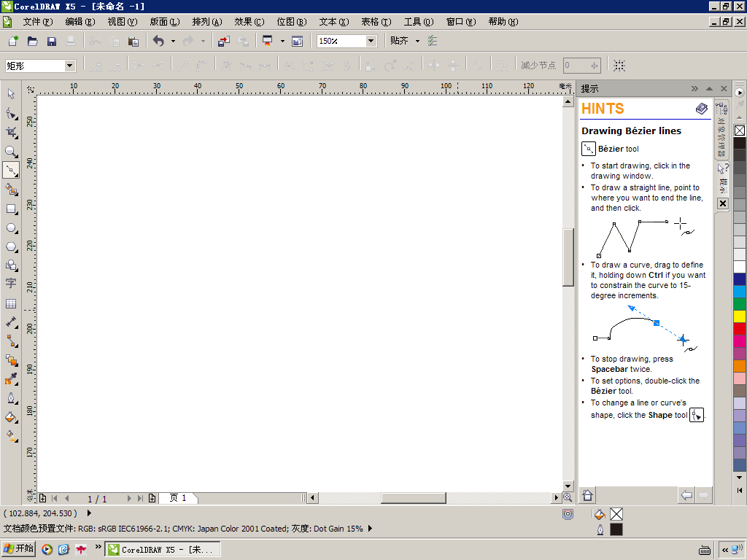Screen dimensions: 747x560
Task: Click the vertical scrollbar down arrow
Action: pyautogui.click(x=568, y=486)
